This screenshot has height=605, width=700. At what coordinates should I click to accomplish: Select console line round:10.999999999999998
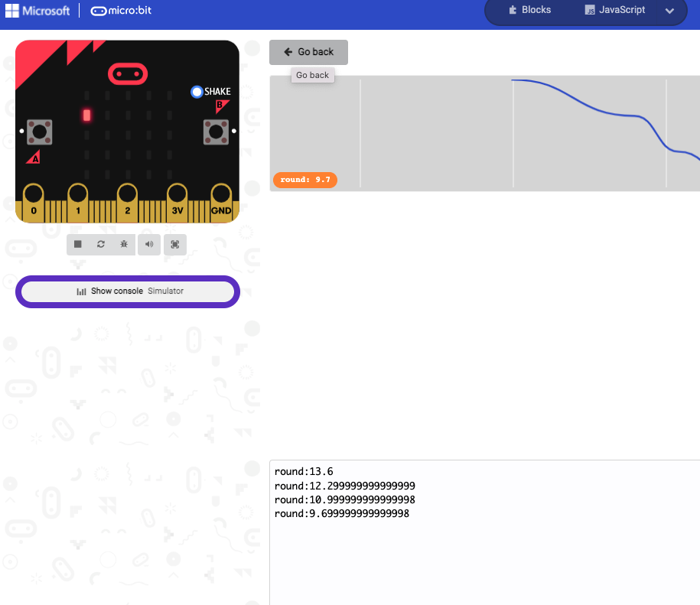pos(344,499)
